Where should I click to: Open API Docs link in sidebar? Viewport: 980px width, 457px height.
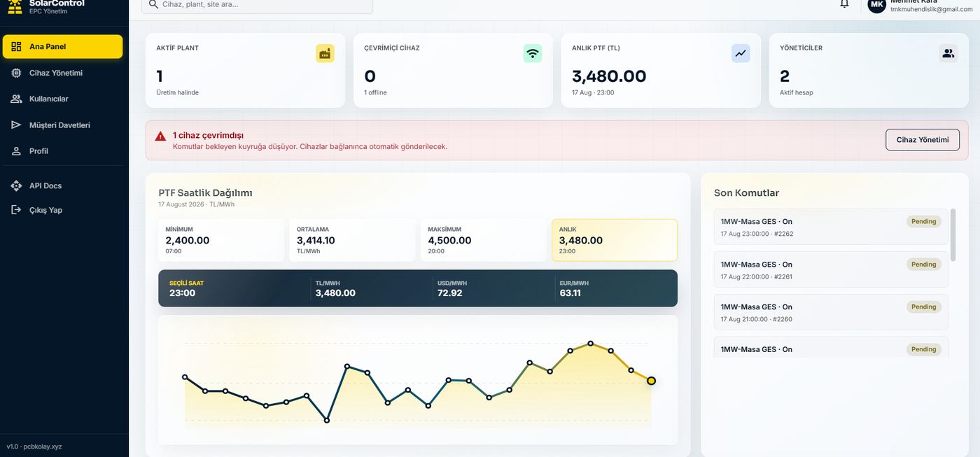point(62,185)
